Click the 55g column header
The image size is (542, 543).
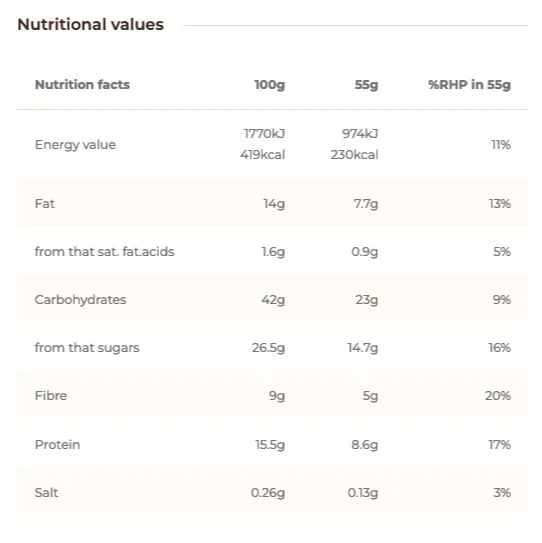click(x=366, y=85)
